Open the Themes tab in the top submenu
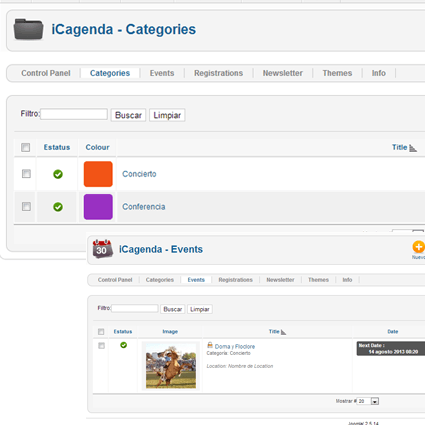Viewport: 425px width, 425px height. tap(337, 73)
